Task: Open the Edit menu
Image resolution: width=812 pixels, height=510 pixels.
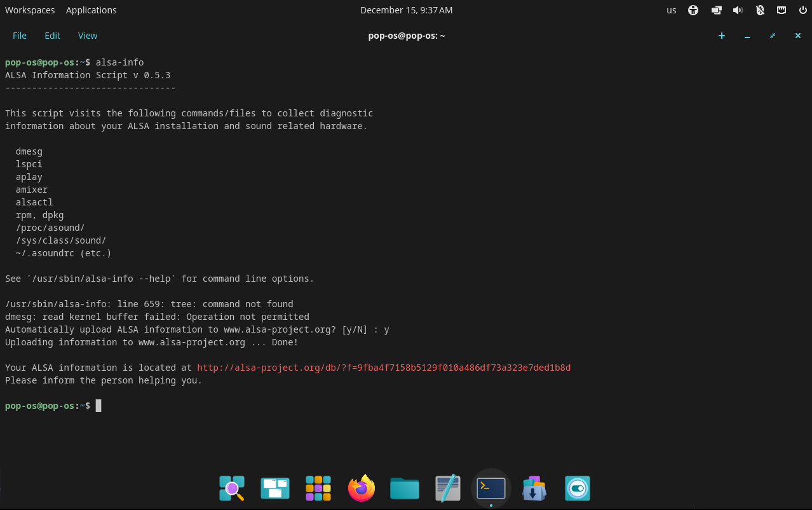Action: [x=52, y=36]
